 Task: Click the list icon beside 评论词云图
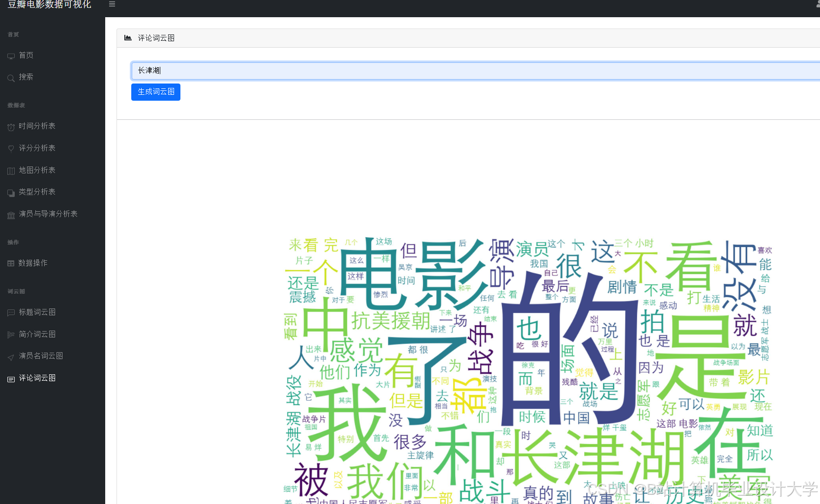[x=11, y=379]
